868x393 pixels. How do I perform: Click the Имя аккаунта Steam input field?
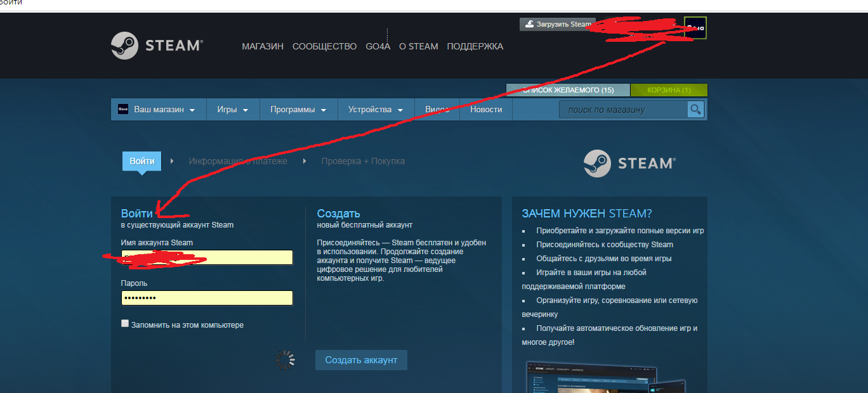click(x=207, y=257)
